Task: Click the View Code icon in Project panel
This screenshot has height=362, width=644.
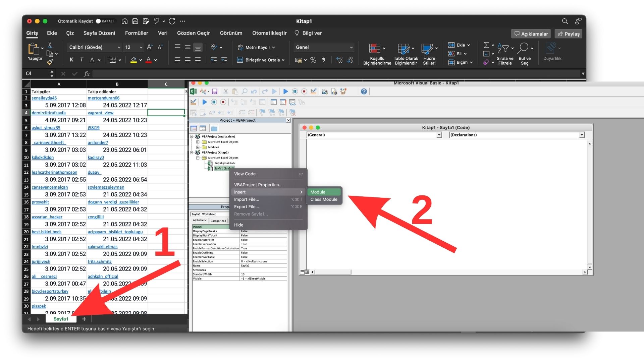Action: pos(194,128)
